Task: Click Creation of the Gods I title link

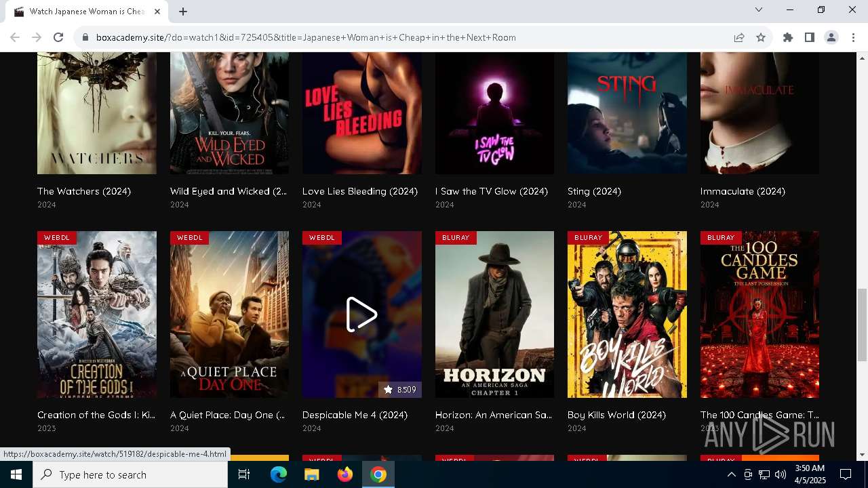Action: 96,415
